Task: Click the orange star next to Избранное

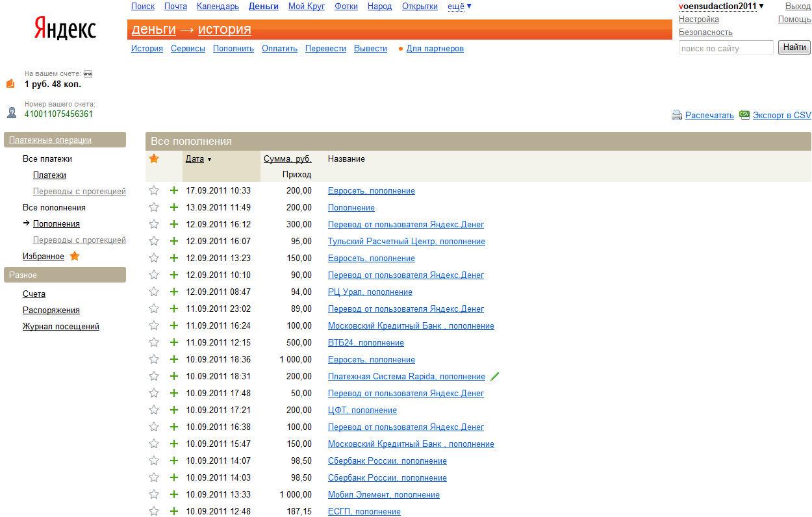Action: (x=75, y=256)
